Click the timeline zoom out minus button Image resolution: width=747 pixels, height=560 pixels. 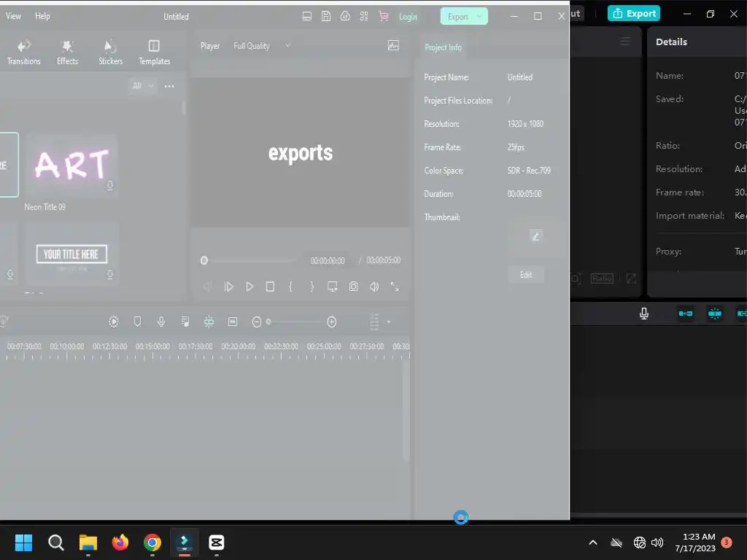pos(256,322)
